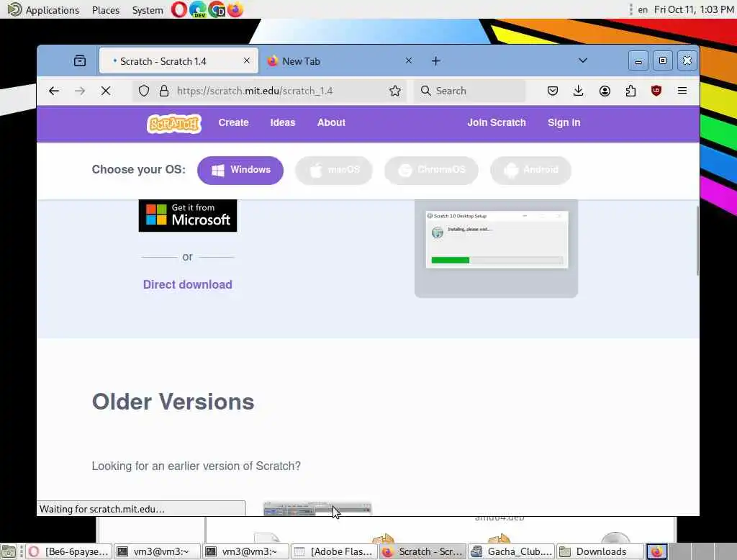The width and height of the screenshot is (737, 560).
Task: Open the Firefox hamburger menu
Action: pos(682,91)
